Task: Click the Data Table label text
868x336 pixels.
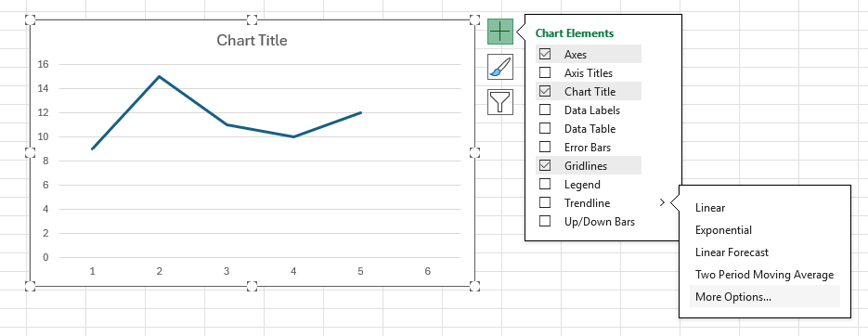Action: click(590, 128)
